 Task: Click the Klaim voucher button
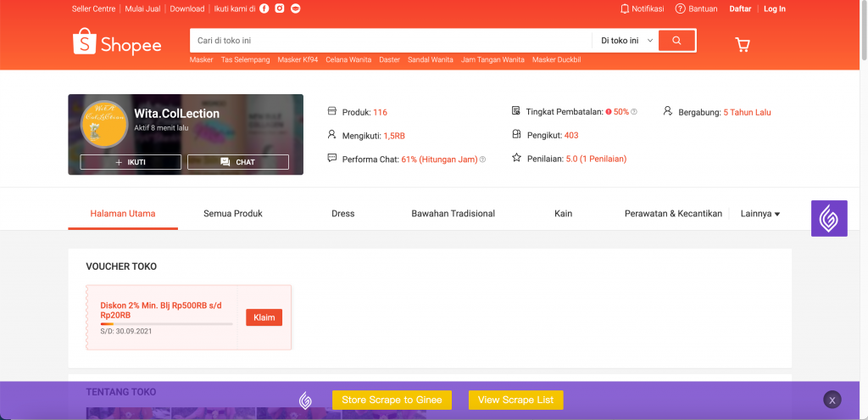(264, 317)
